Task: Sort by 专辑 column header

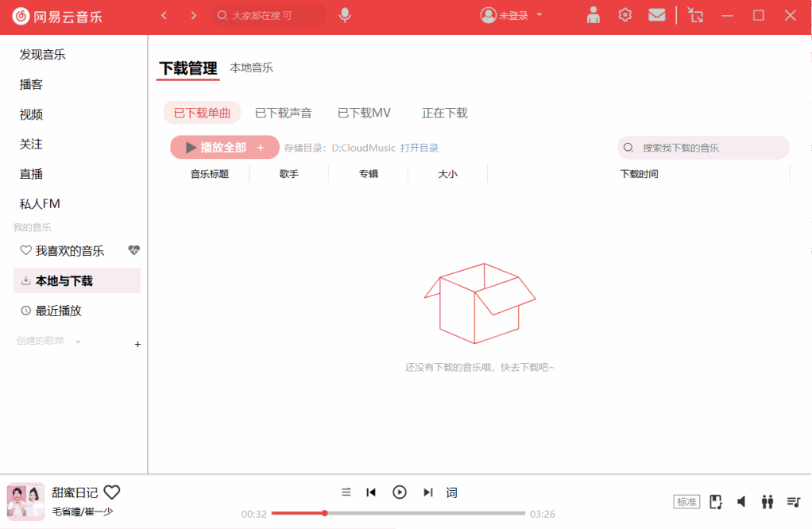Action: coord(368,174)
